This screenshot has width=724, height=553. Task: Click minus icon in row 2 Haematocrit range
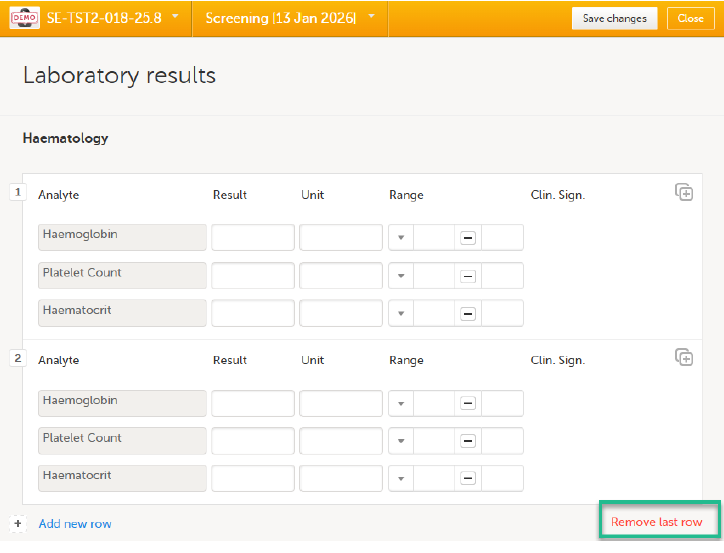click(467, 479)
